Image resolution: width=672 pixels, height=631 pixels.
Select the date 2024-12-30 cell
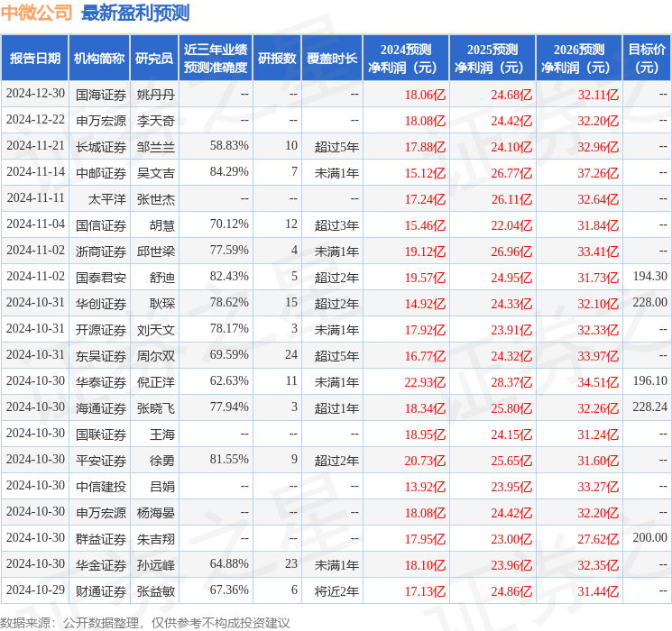click(x=35, y=94)
